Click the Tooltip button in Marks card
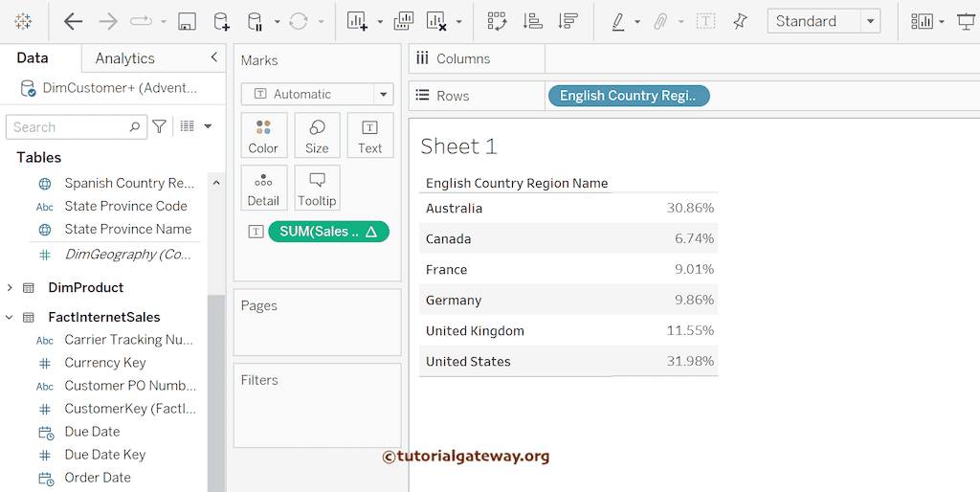 click(317, 188)
